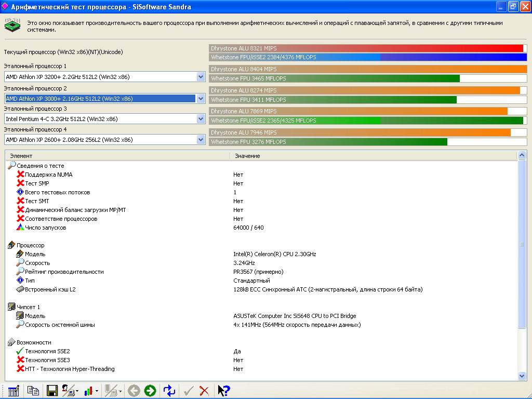Open the arrow next to the bar chart icon
Image resolution: width=532 pixels, height=399 pixels.
97,391
